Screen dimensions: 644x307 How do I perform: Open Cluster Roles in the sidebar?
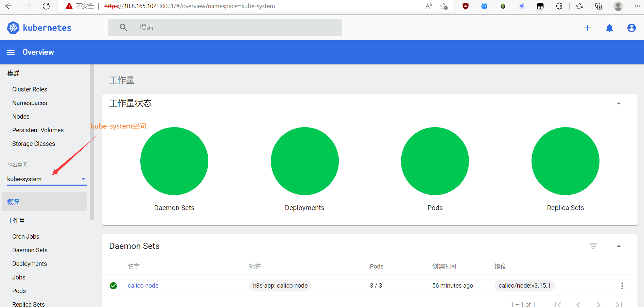(x=30, y=89)
